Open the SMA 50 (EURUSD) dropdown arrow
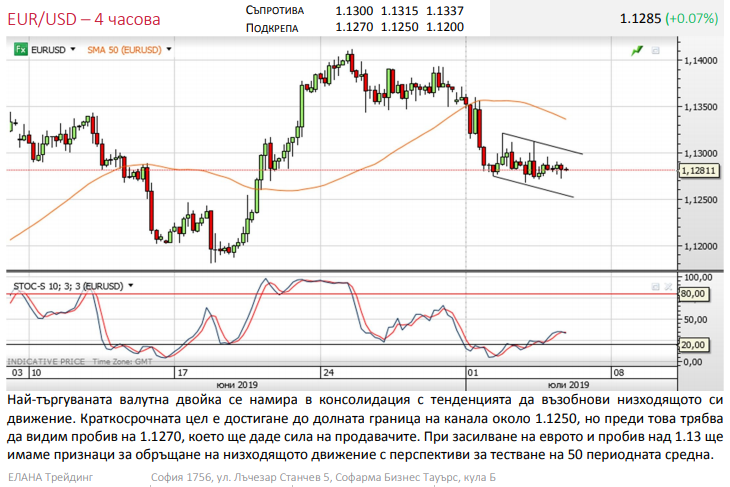 pyautogui.click(x=169, y=49)
